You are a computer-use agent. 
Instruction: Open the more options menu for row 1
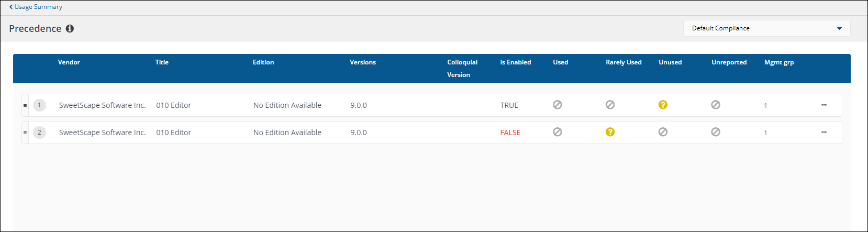click(824, 105)
